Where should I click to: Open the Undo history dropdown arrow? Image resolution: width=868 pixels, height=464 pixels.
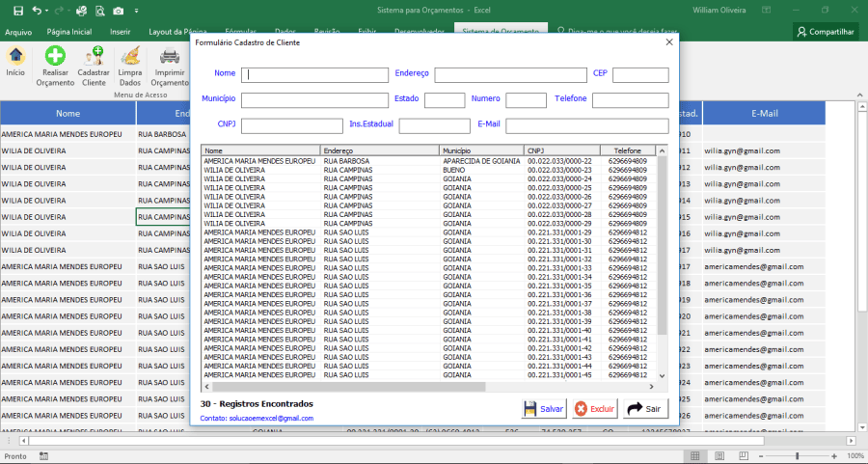(46, 11)
